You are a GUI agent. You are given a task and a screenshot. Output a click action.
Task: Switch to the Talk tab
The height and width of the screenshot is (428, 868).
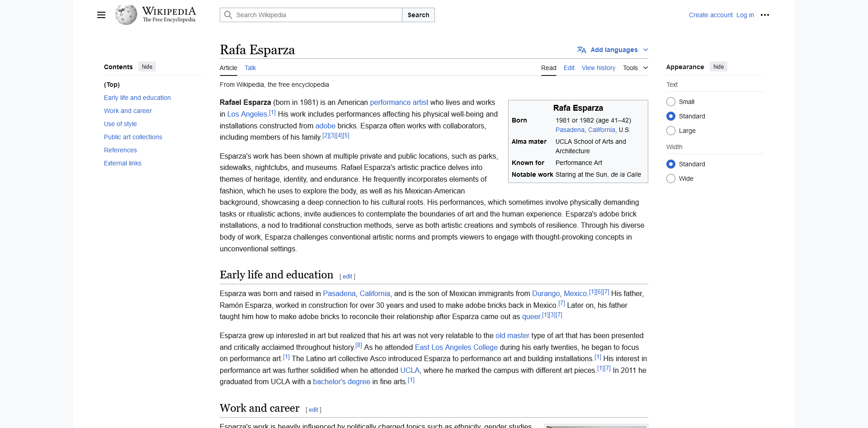250,68
